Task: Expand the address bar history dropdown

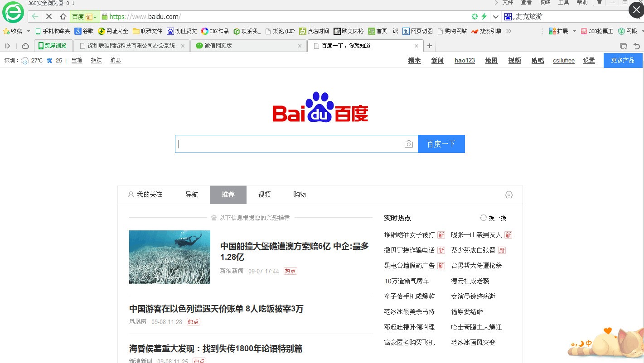Action: pyautogui.click(x=496, y=17)
